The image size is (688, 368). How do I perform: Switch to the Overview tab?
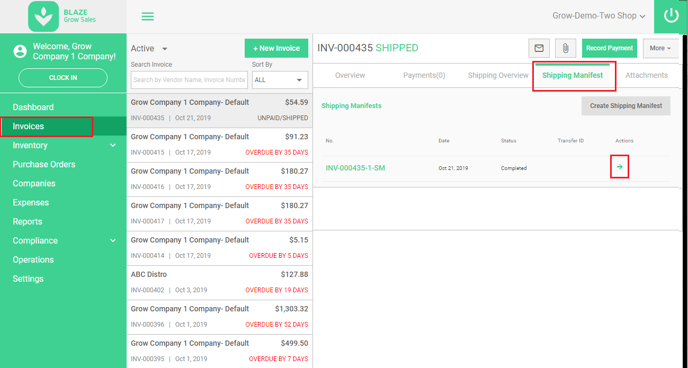pyautogui.click(x=350, y=75)
